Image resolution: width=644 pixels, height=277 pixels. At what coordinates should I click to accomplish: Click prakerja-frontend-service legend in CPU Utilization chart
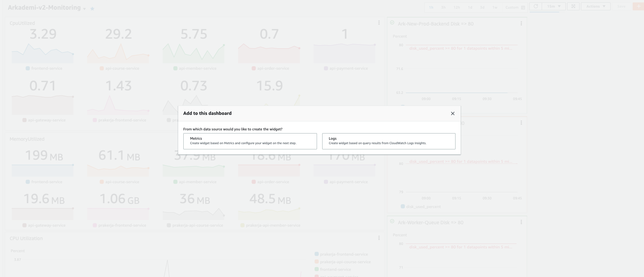click(x=341, y=254)
